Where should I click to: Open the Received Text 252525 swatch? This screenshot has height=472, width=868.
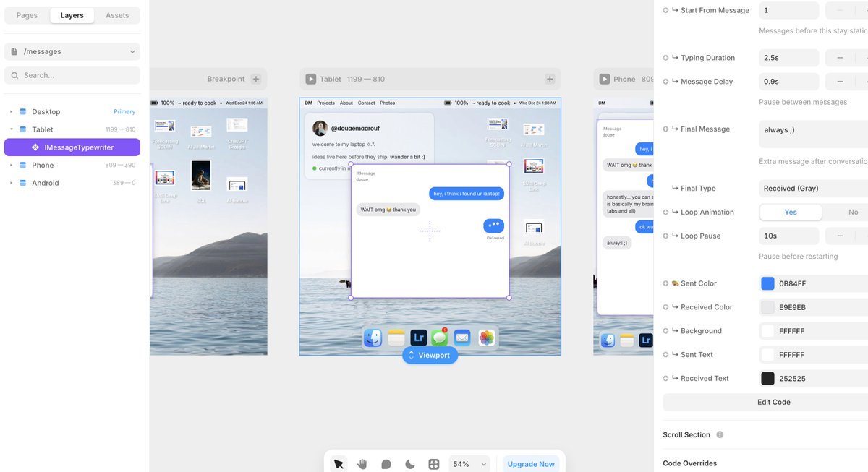tap(767, 379)
